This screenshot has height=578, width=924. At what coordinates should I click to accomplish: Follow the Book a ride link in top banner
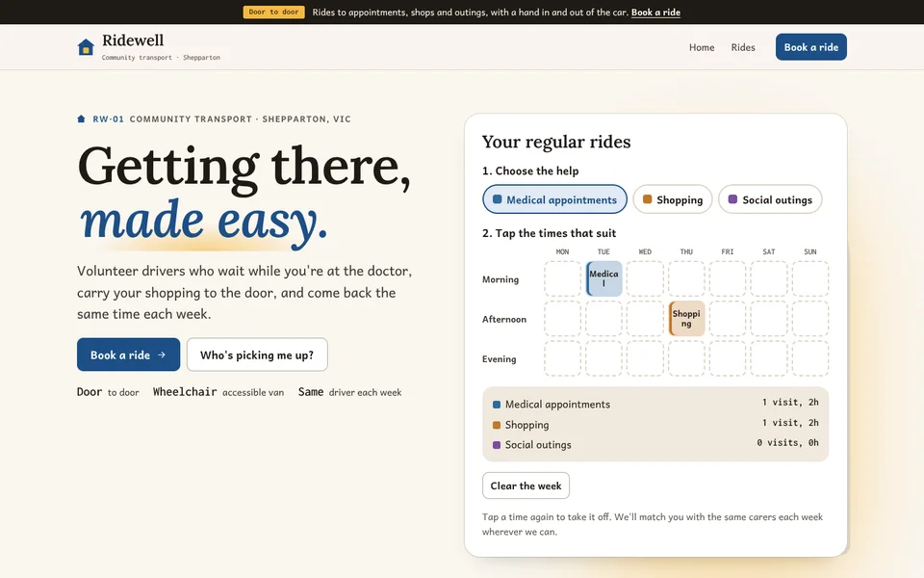pos(655,13)
